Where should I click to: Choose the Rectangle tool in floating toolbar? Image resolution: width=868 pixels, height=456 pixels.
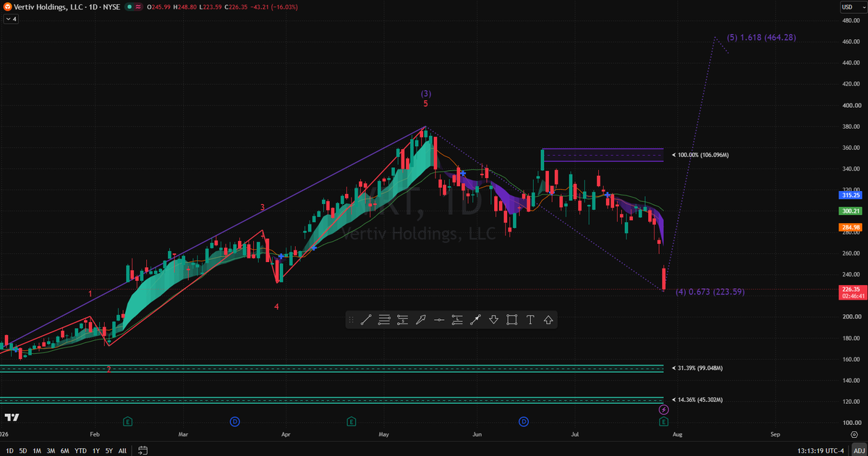tap(512, 320)
